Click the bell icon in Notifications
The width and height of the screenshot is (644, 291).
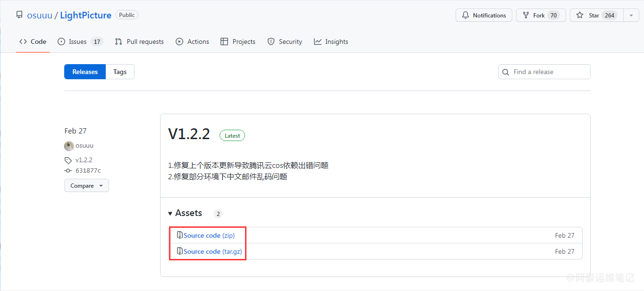(466, 15)
